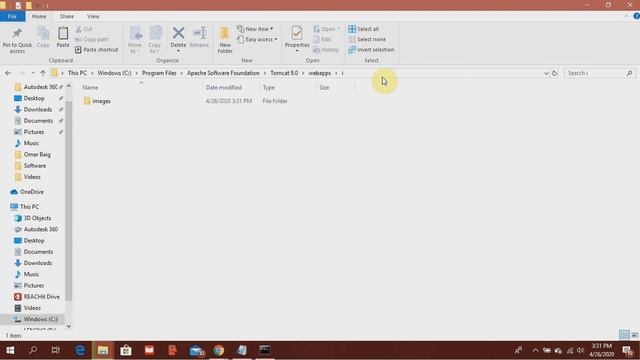Refresh the current folder view
This screenshot has height=360, width=640.
(x=554, y=73)
